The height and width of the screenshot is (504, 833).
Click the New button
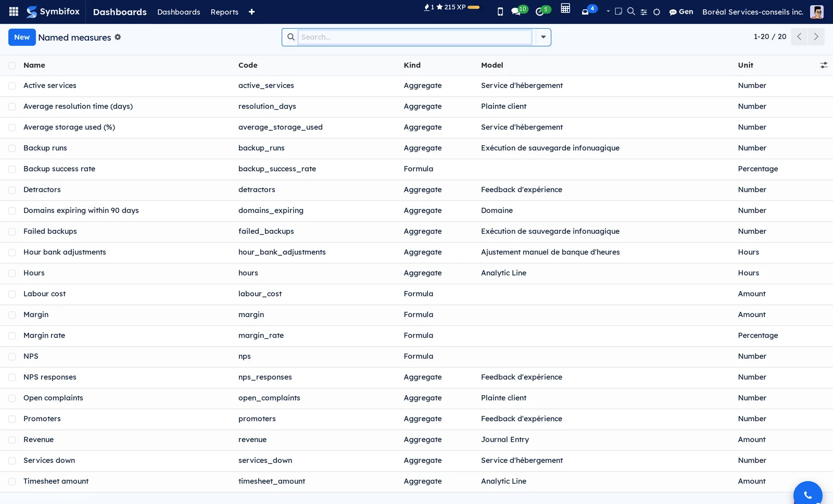[x=22, y=37]
